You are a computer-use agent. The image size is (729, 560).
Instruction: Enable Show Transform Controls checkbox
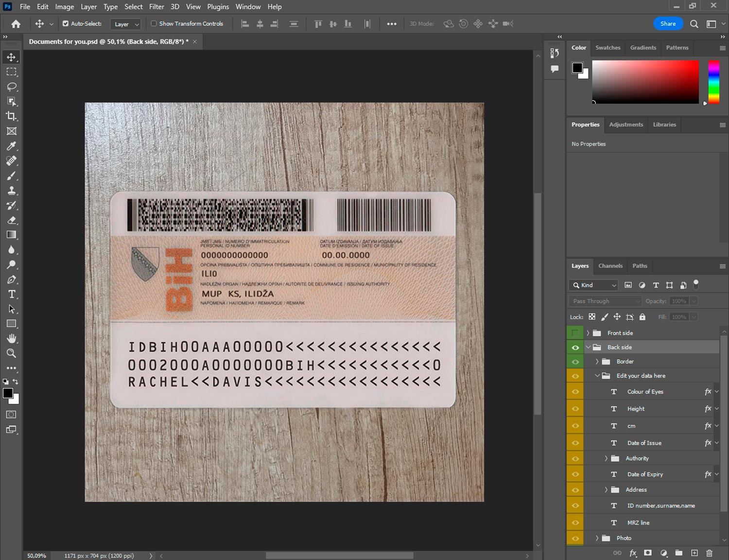(154, 23)
